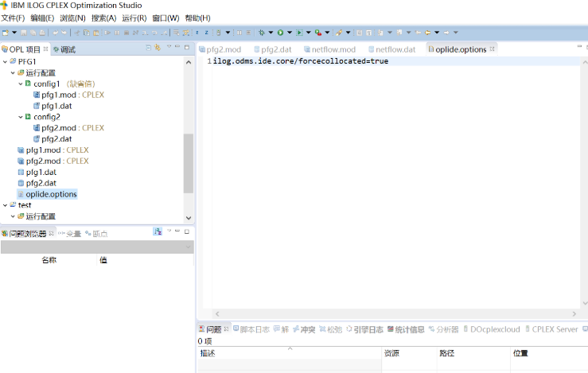Collapse the PFG1 project node
588x373 pixels.
point(5,61)
